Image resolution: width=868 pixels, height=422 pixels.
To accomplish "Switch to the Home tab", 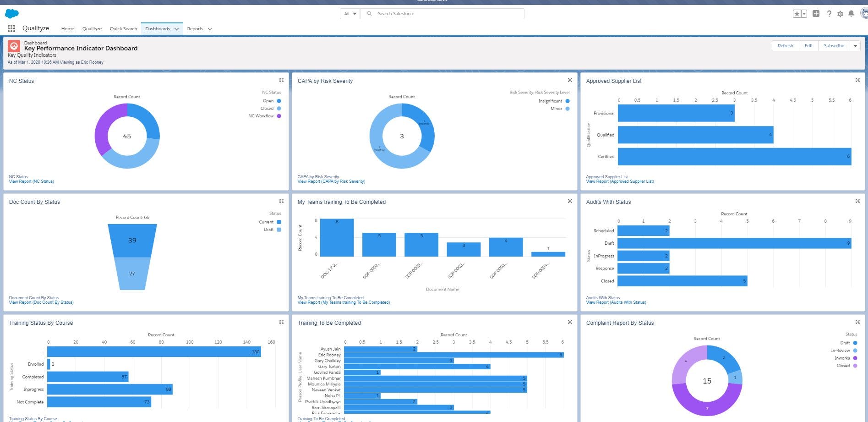I will [67, 28].
